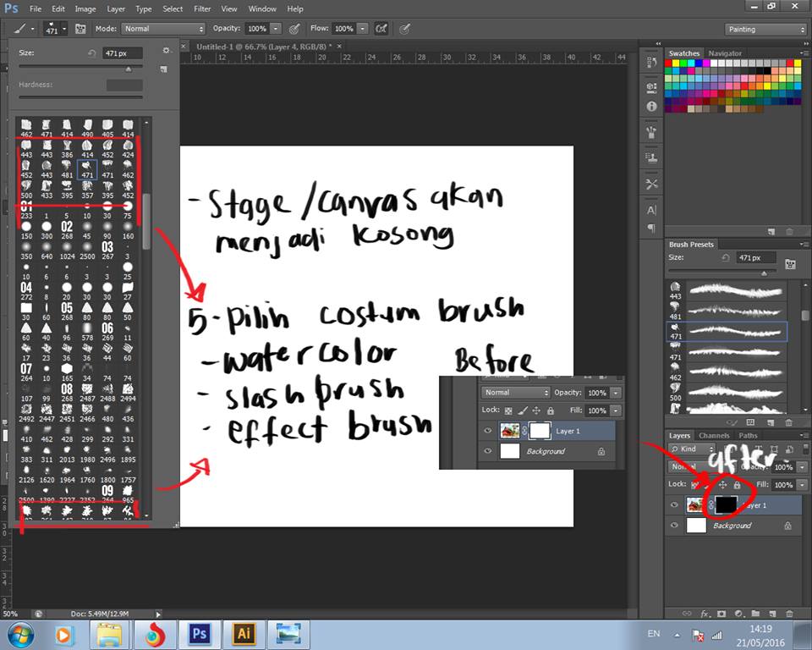
Task: Toggle the Brush panel icon in options bar
Action: pos(80,28)
